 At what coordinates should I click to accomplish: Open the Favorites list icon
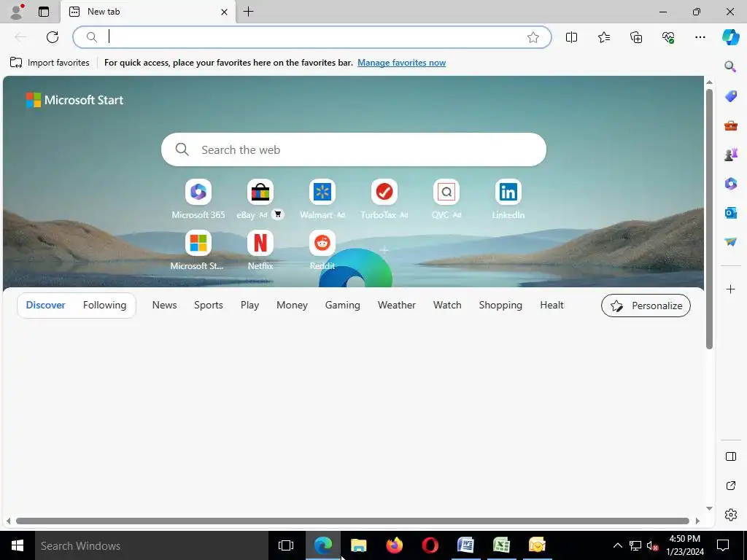(x=603, y=37)
